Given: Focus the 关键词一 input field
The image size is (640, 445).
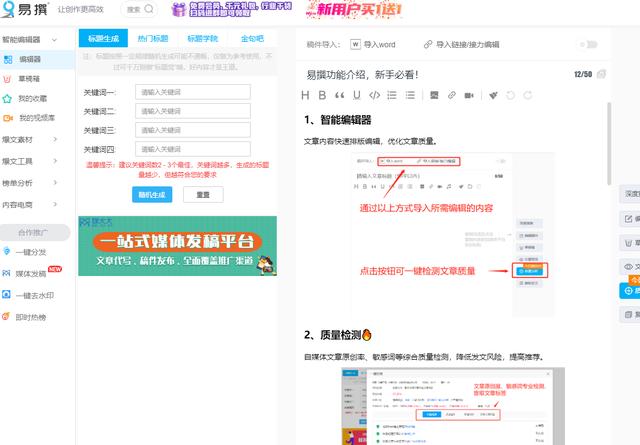Looking at the screenshot, I should [193, 92].
